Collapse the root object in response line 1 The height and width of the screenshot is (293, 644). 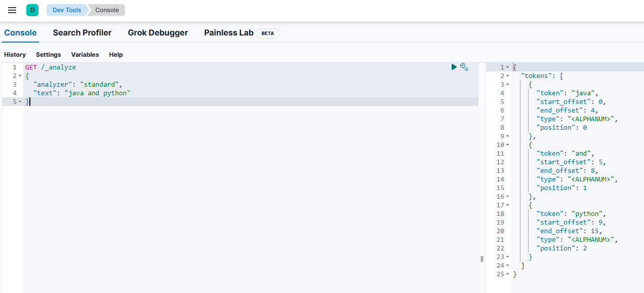(507, 67)
